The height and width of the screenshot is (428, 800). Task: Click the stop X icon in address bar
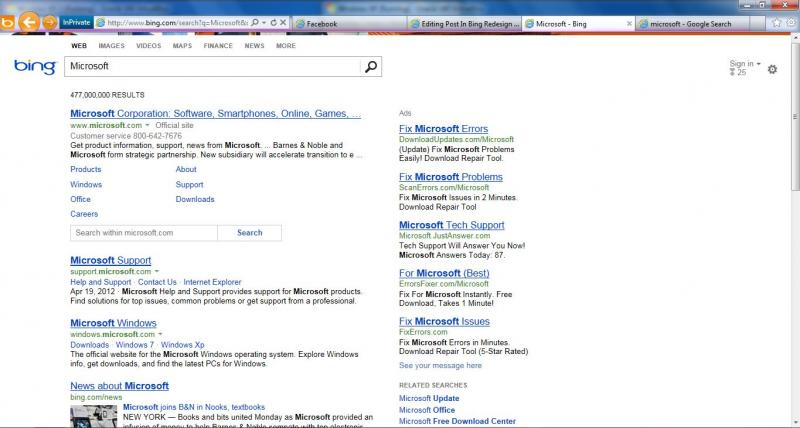click(283, 23)
